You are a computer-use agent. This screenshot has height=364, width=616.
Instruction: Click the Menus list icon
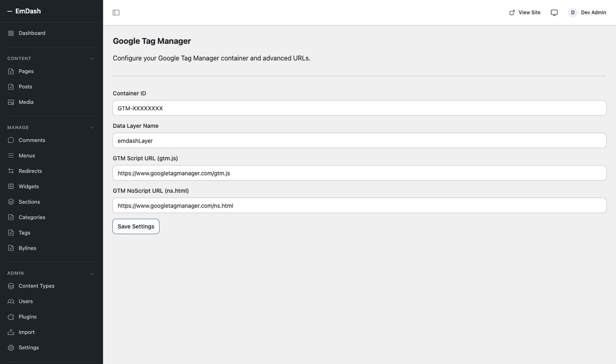tap(11, 156)
